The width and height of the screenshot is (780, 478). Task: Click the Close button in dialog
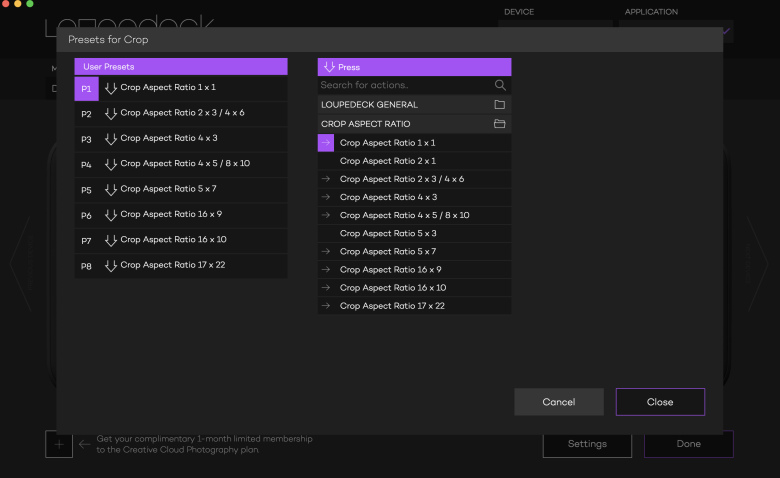(660, 402)
